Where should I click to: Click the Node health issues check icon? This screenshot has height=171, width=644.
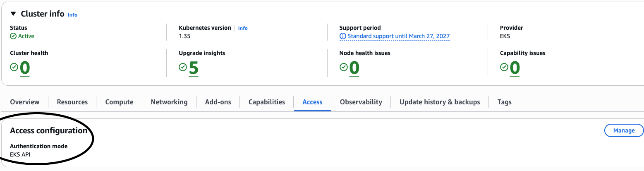tap(344, 67)
